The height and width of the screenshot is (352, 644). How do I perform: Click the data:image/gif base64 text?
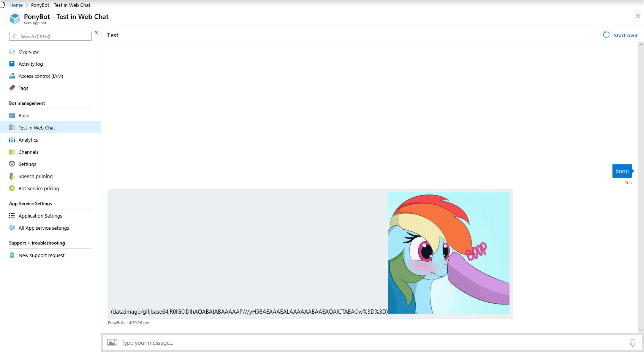pos(249,312)
